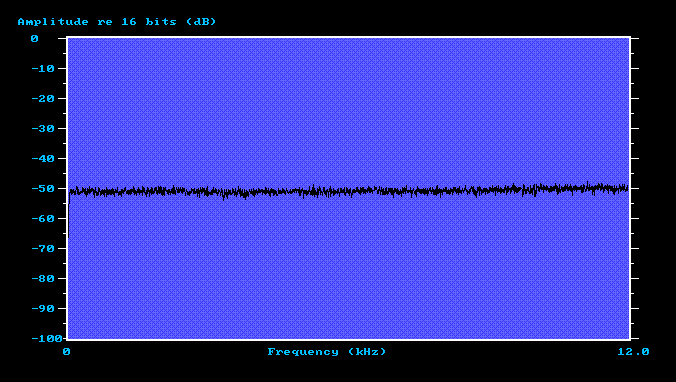This screenshot has width=676, height=382.
Task: Click the left tick mark at -80 dB
Action: [x=62, y=279]
